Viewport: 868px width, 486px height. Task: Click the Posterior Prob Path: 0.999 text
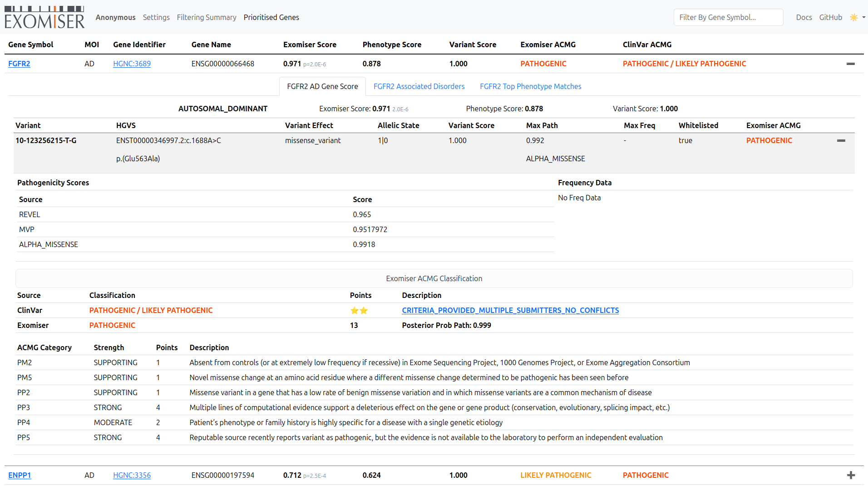pyautogui.click(x=446, y=325)
